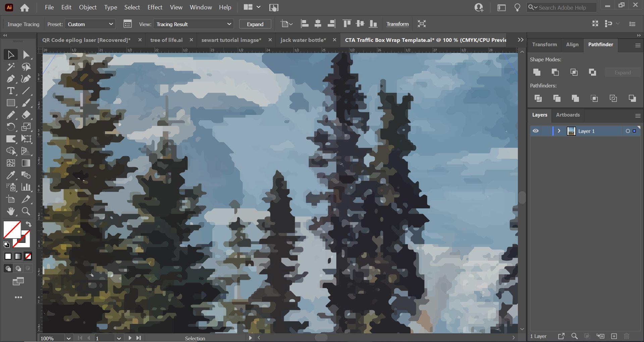Select the Scale tool
644x342 pixels.
(26, 127)
